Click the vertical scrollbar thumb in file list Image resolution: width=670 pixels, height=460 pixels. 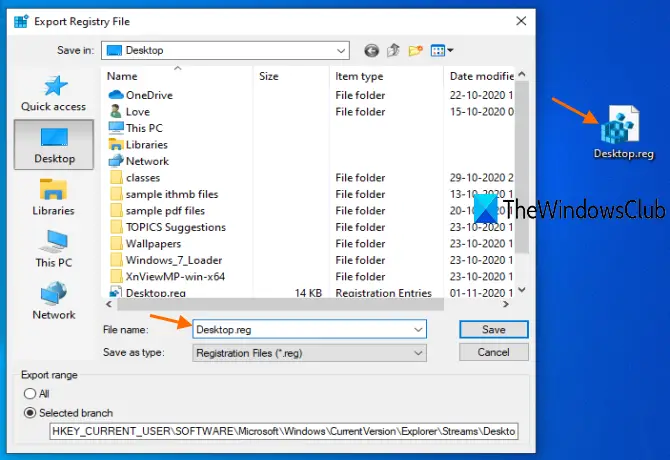[x=522, y=167]
